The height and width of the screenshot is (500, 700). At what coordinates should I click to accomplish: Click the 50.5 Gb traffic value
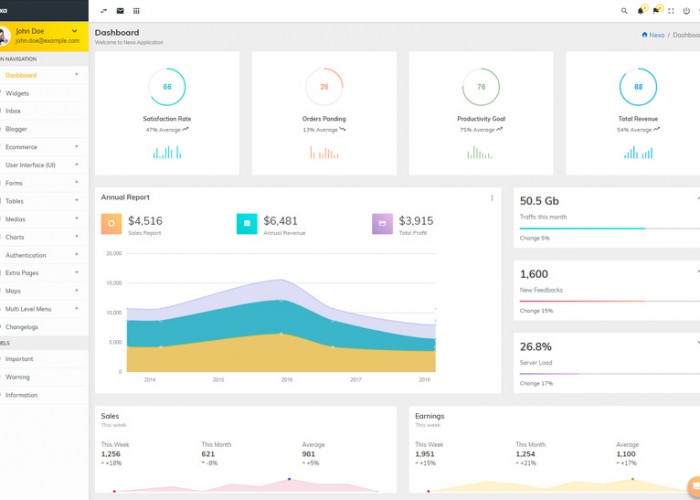(x=539, y=201)
